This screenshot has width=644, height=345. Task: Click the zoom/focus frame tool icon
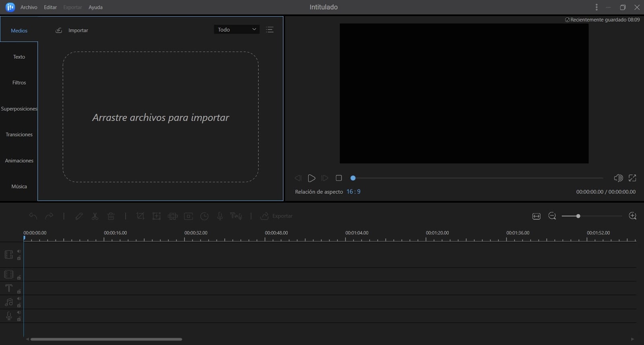click(157, 216)
